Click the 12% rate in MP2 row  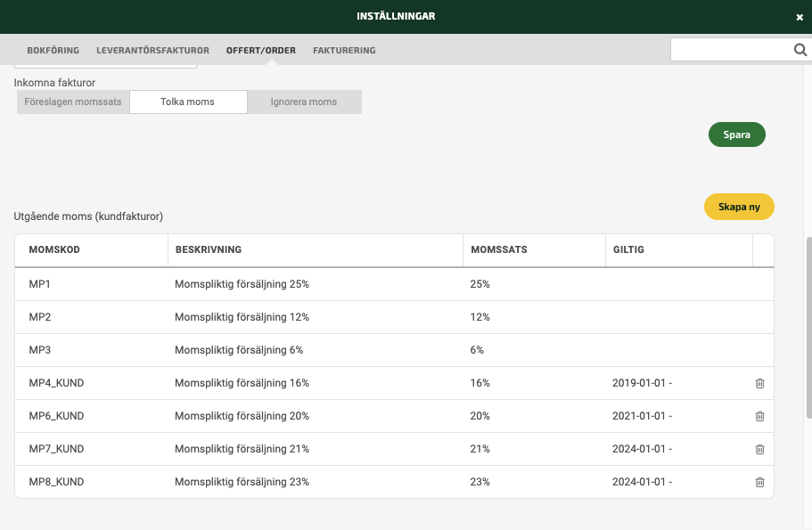pos(480,317)
